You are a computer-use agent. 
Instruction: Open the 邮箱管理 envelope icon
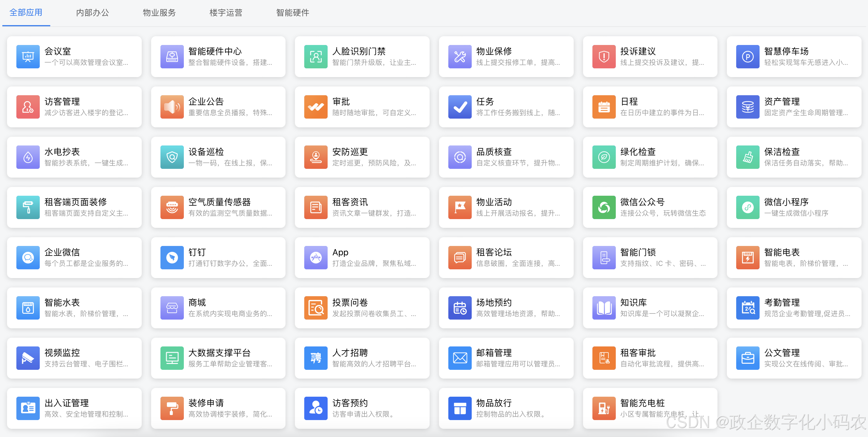460,358
